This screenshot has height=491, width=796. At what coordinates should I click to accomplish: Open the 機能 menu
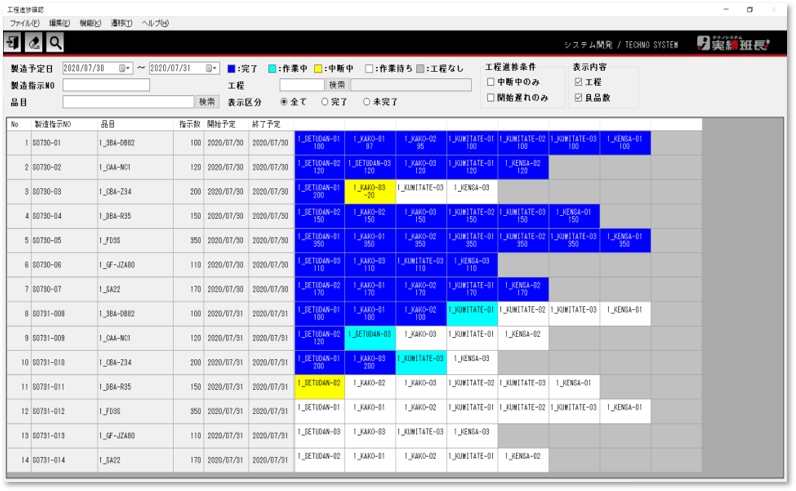click(90, 22)
